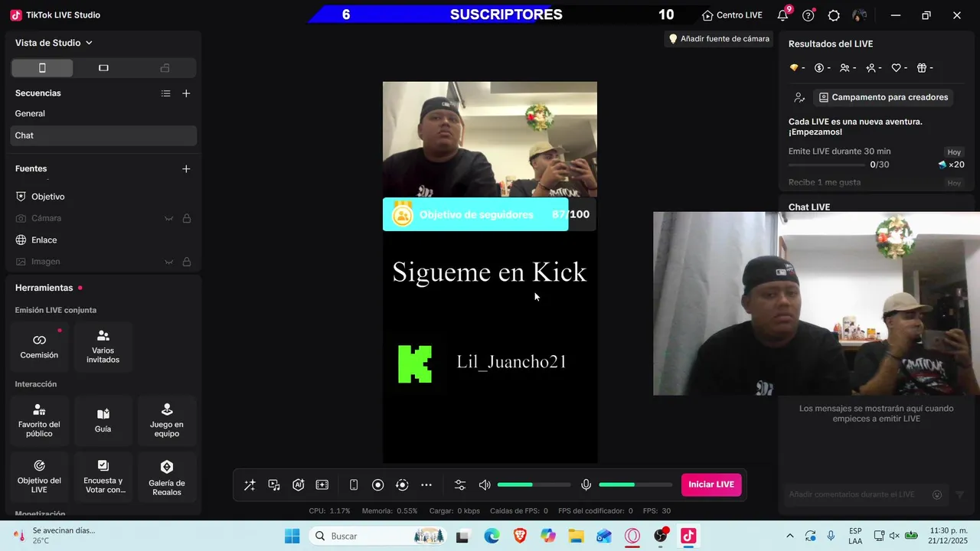Open the audio mixer settings icon
The height and width of the screenshot is (551, 980).
tap(460, 485)
